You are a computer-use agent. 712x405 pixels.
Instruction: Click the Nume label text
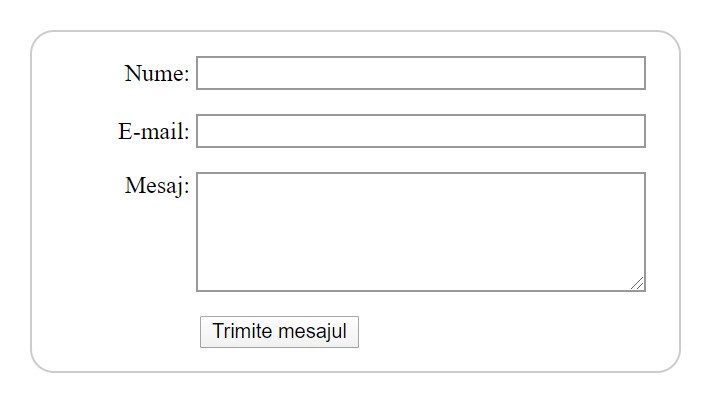[156, 73]
